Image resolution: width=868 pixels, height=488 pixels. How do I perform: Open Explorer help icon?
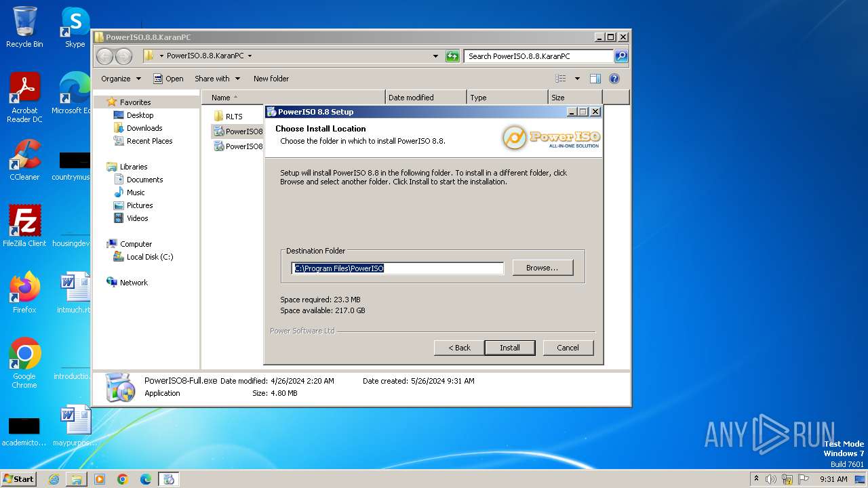pyautogui.click(x=614, y=79)
